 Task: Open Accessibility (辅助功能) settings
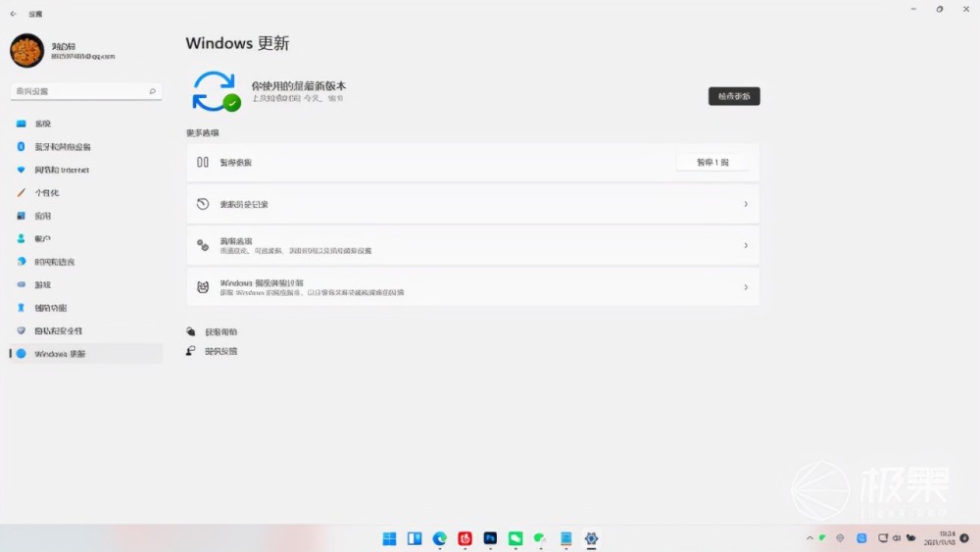coord(50,308)
